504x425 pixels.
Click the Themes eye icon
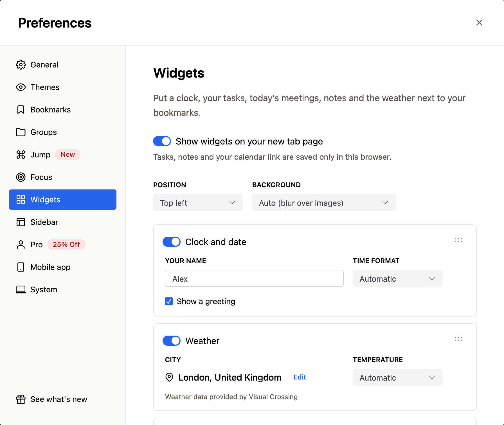tap(21, 87)
